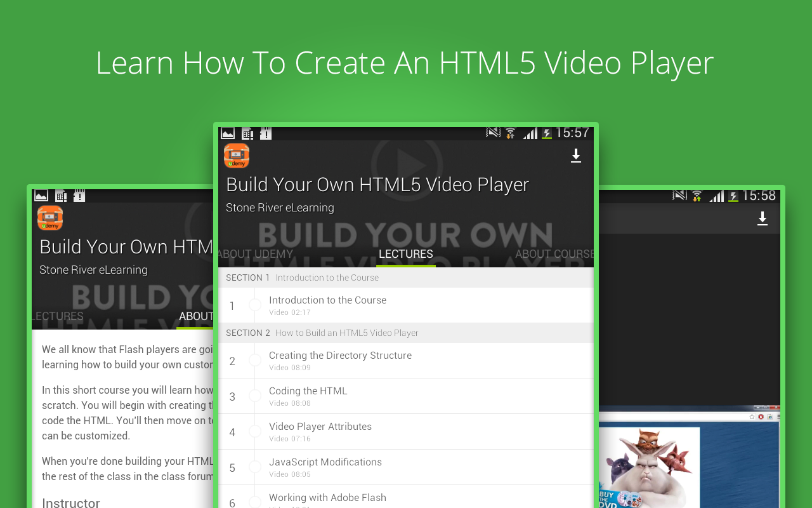Tap warning notification icon in center phone status bar
Image resolution: width=812 pixels, height=508 pixels.
click(266, 133)
